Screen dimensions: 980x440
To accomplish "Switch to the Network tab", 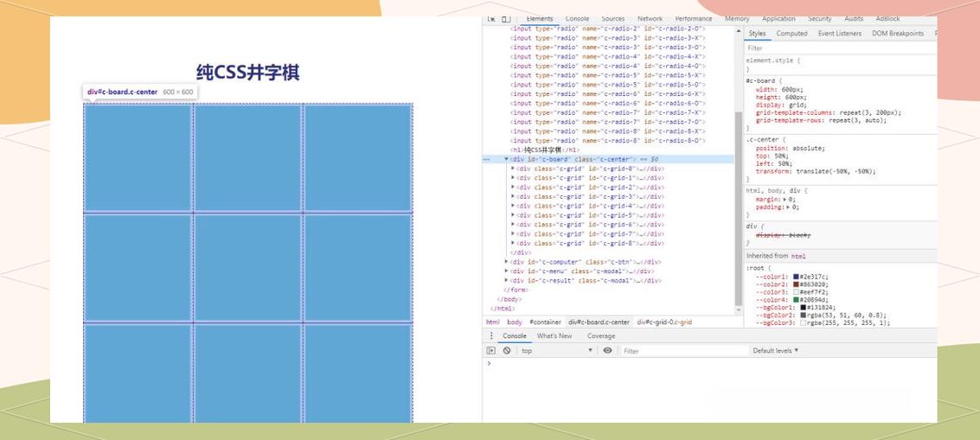I will [x=650, y=19].
